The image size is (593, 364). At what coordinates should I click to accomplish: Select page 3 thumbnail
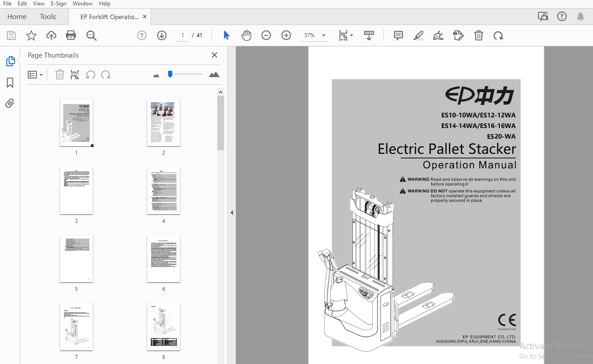pyautogui.click(x=76, y=191)
